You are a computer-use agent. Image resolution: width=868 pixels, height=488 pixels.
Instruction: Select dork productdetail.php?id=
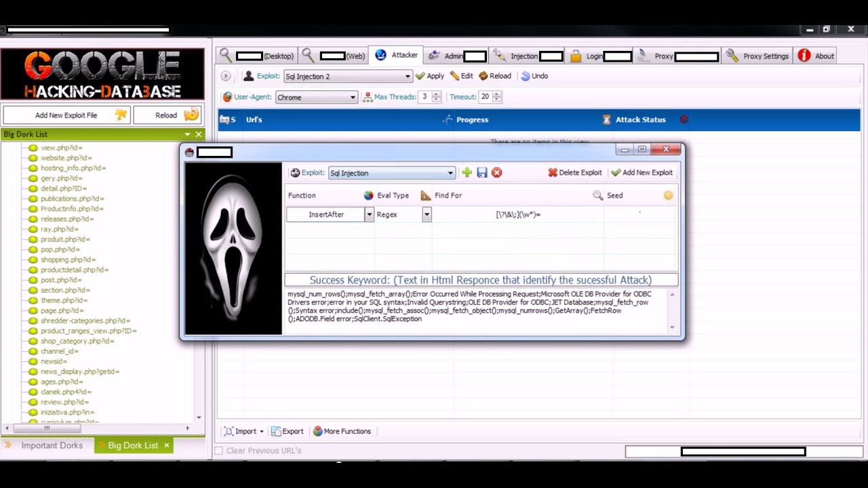(74, 270)
